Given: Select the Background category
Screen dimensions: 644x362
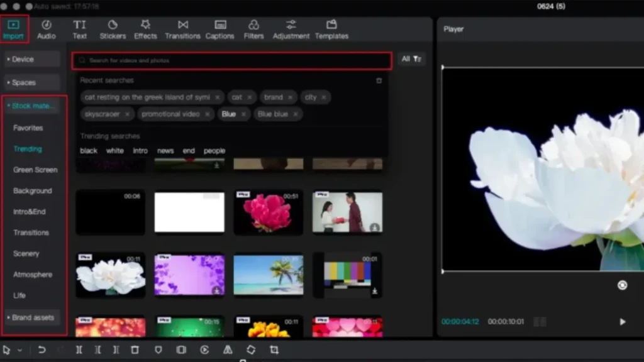Looking at the screenshot, I should [33, 191].
